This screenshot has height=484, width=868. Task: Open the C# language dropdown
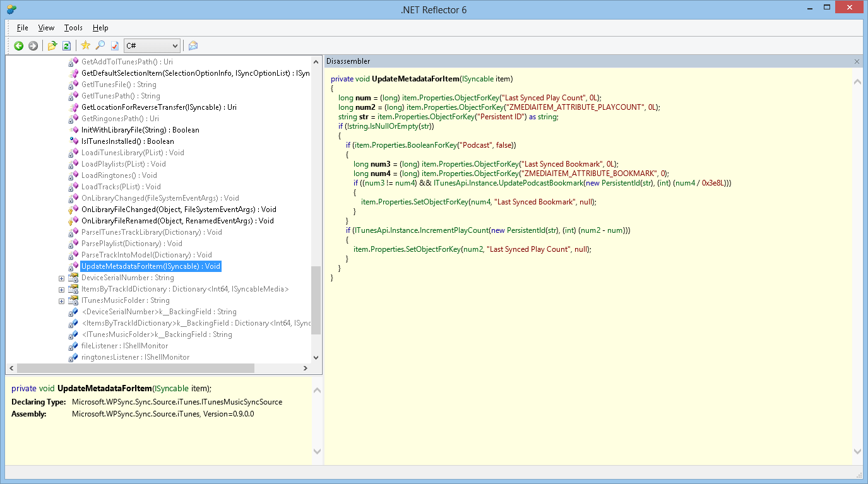[x=152, y=45]
